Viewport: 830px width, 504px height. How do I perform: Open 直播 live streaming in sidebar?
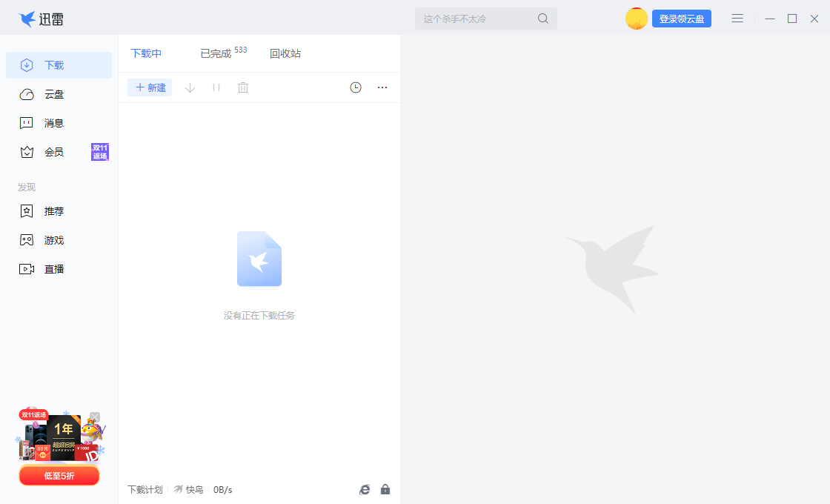pos(54,269)
